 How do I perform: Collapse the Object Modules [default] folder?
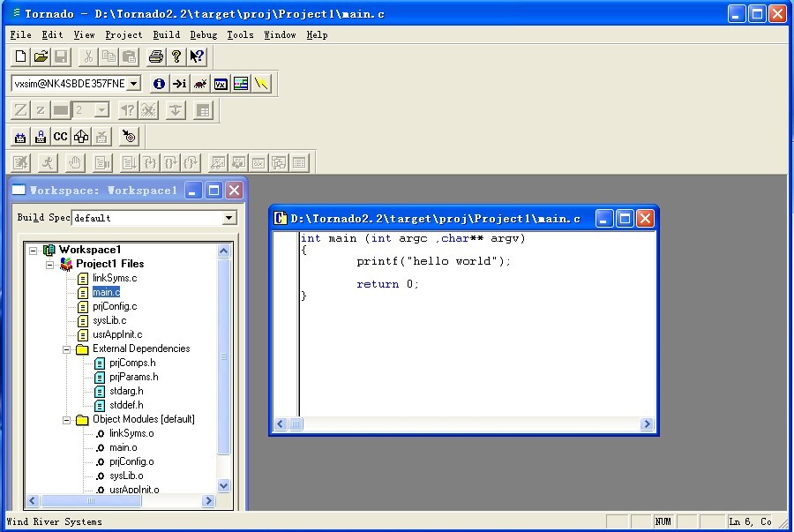(66, 420)
